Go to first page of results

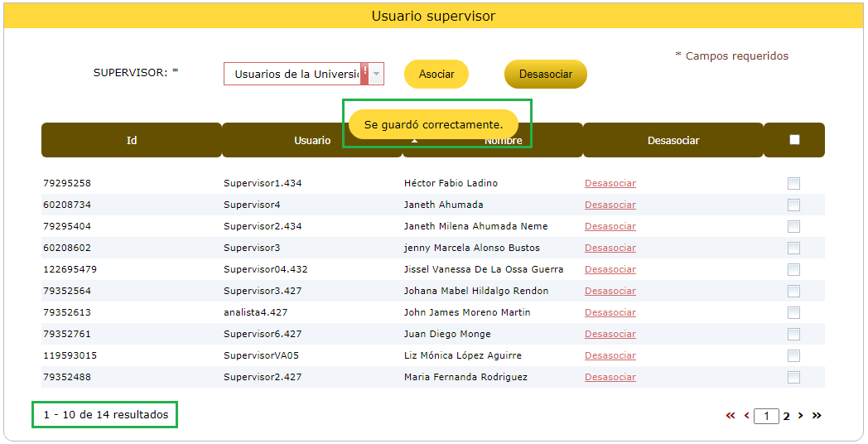pyautogui.click(x=731, y=416)
